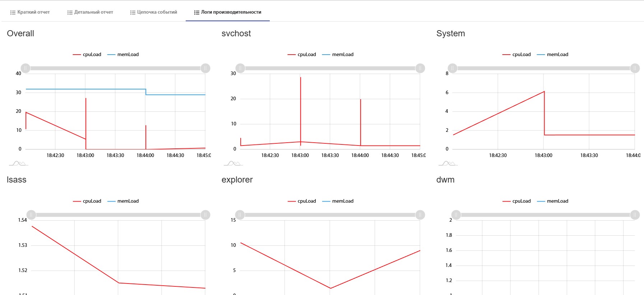Image resolution: width=644 pixels, height=295 pixels.
Task: Toggle the cpuLoad legend in the lsass chart
Action: 87,201
